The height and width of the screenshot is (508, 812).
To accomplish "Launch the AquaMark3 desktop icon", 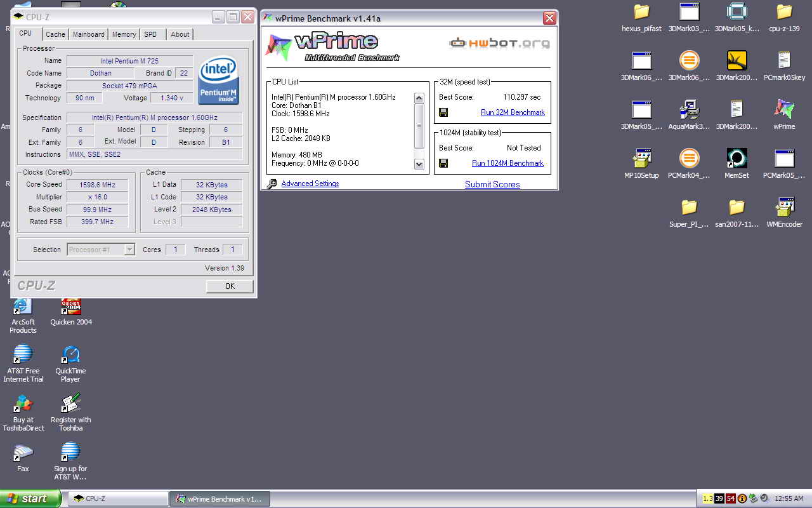I will (689, 115).
